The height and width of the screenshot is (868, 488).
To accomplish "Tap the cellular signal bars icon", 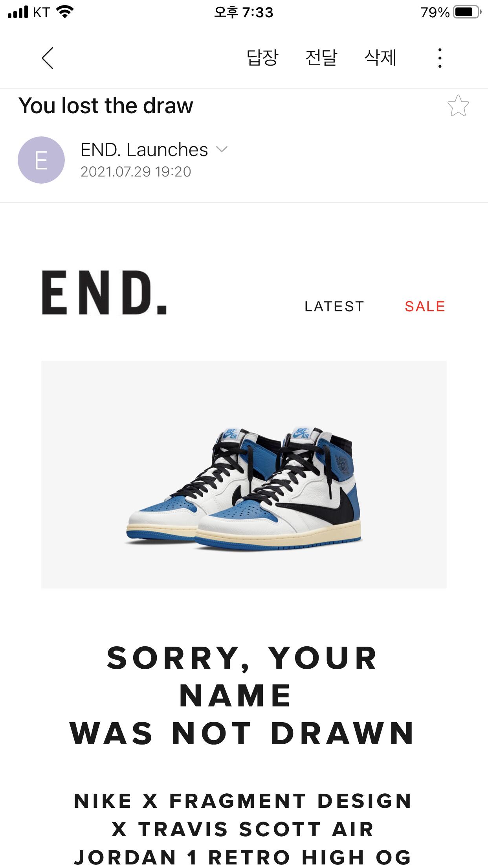I will pos(18,12).
